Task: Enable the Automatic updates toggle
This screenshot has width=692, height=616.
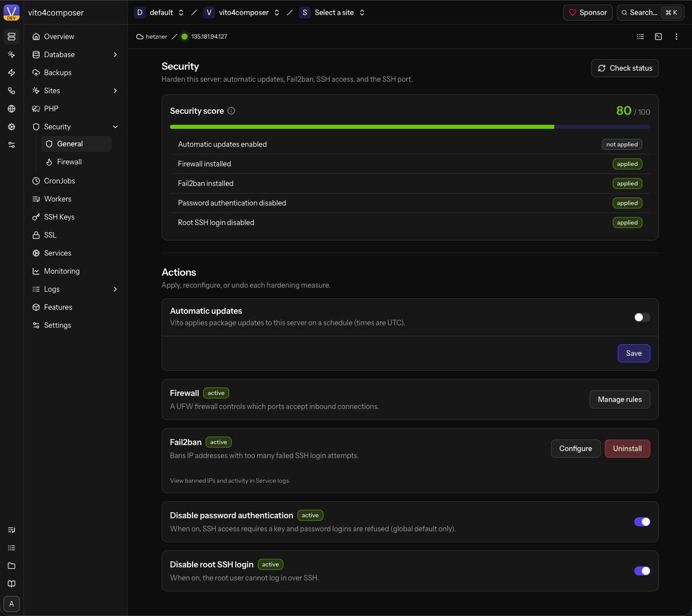Action: point(642,317)
